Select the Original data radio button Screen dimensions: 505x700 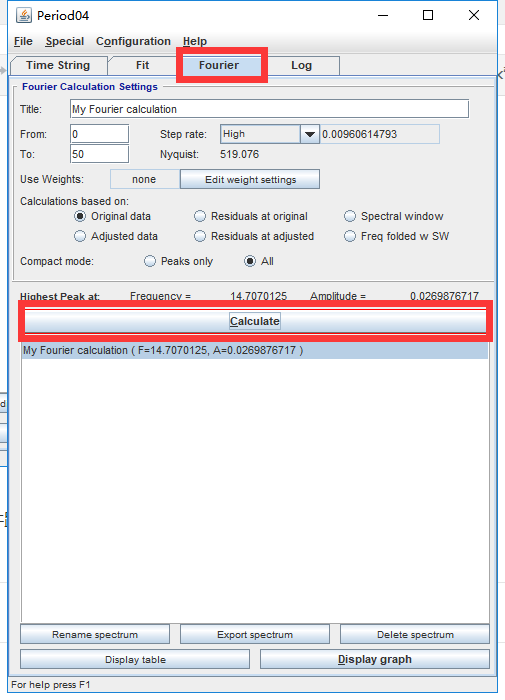coord(80,217)
